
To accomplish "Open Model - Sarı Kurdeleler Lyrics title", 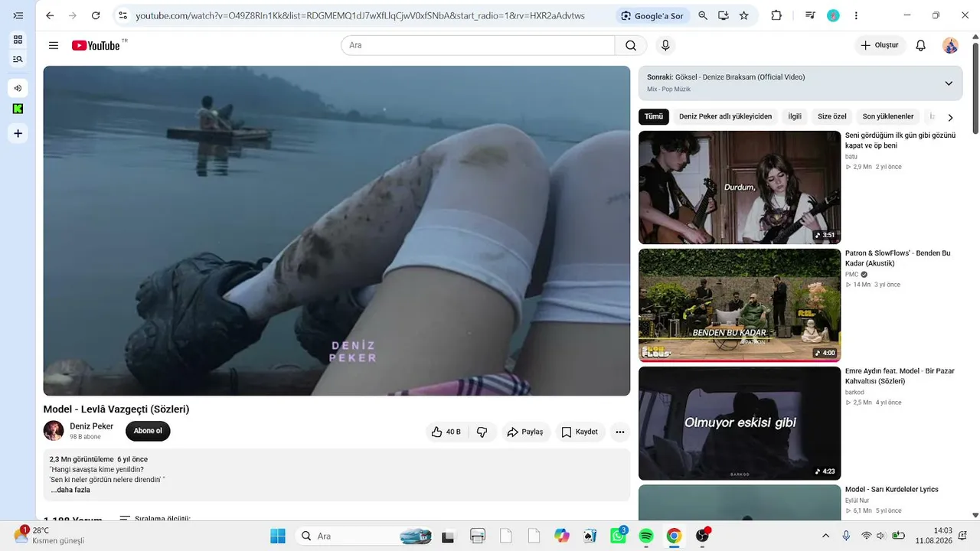I will [891, 489].
